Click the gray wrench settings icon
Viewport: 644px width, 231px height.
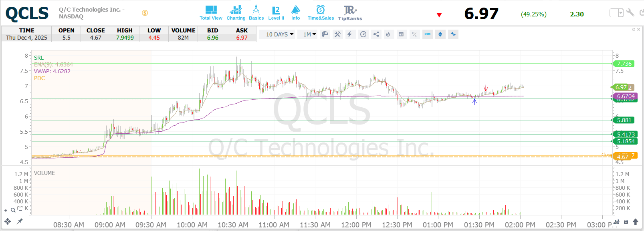[630, 13]
